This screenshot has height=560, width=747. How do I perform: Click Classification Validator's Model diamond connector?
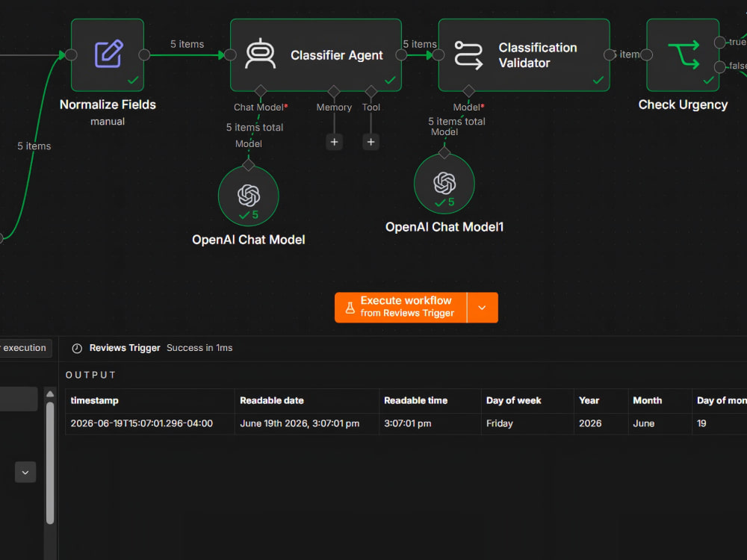(469, 91)
